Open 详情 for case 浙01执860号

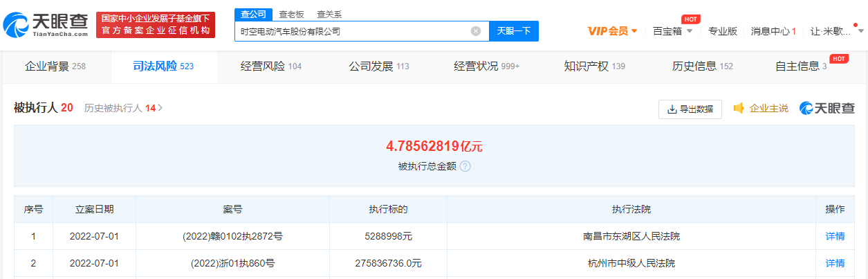pyautogui.click(x=835, y=263)
